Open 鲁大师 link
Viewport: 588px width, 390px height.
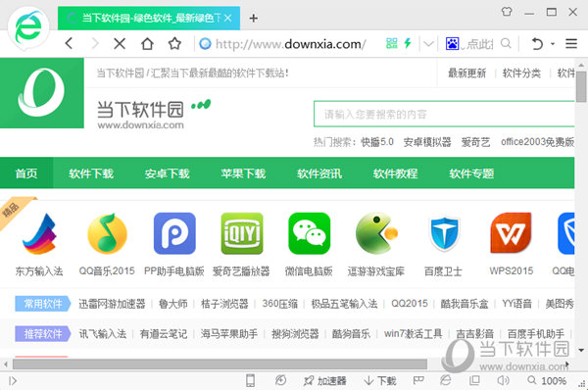(x=172, y=304)
